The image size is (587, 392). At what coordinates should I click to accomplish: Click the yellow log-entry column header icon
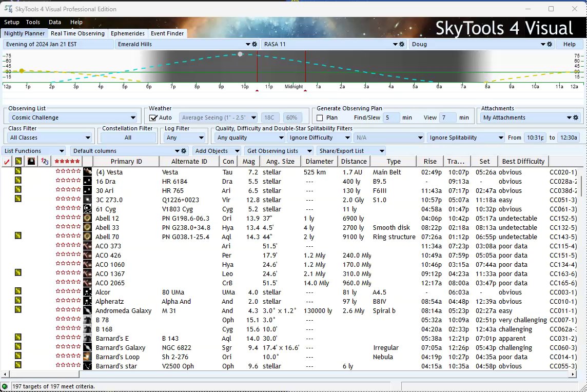pos(18,162)
